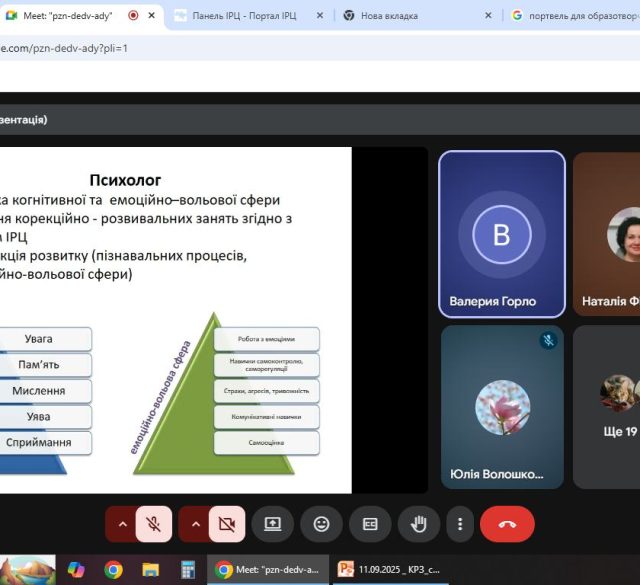The width and height of the screenshot is (640, 585).
Task: Open the three-dot more options menu
Action: tap(459, 523)
